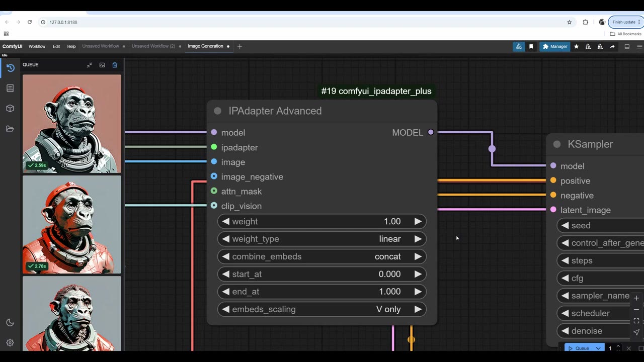Image resolution: width=644 pixels, height=362 pixels.
Task: Click the browser address bar URL
Action: pos(63,22)
